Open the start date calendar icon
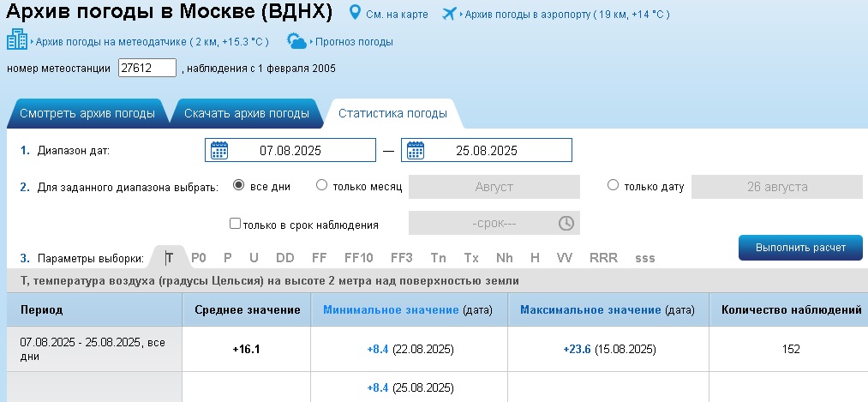 pyautogui.click(x=219, y=150)
